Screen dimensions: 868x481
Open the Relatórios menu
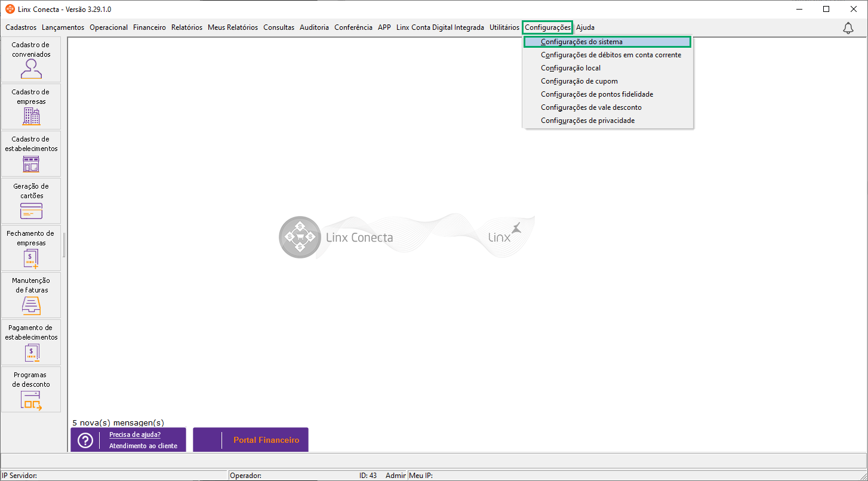pyautogui.click(x=187, y=27)
